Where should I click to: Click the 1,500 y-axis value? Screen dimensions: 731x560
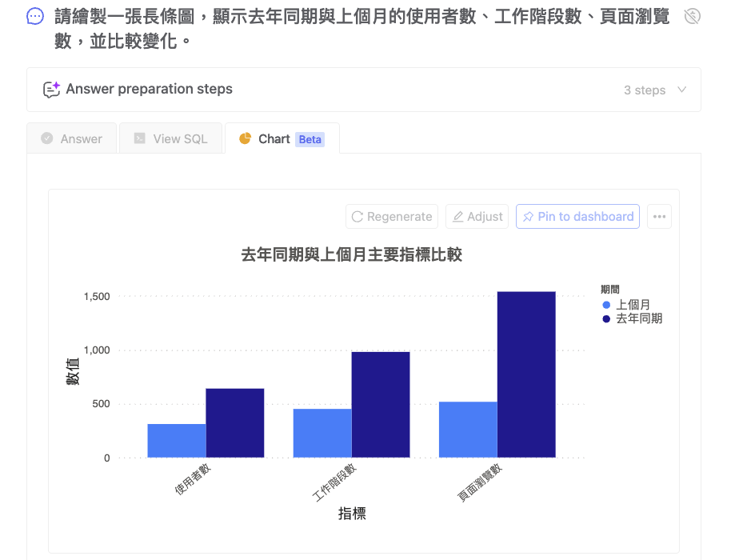point(97,297)
